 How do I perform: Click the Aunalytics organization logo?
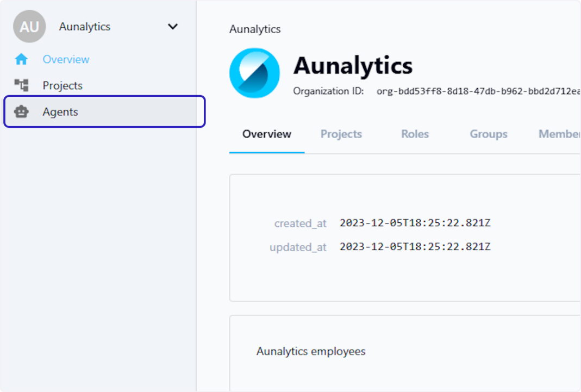(254, 73)
